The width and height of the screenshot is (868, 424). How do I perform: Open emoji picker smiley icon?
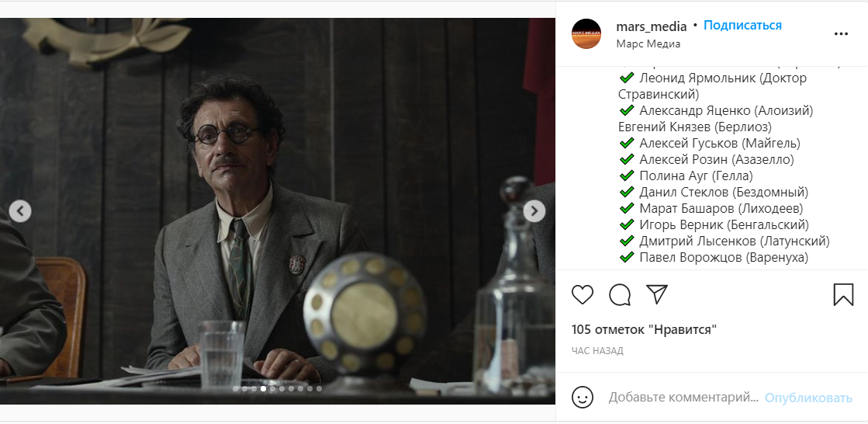coord(583,398)
